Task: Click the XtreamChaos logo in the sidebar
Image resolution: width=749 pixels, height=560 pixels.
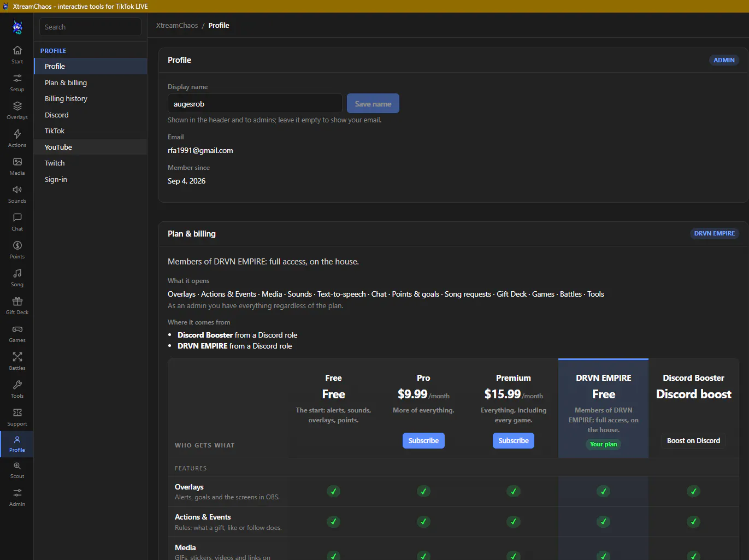Action: (17, 27)
